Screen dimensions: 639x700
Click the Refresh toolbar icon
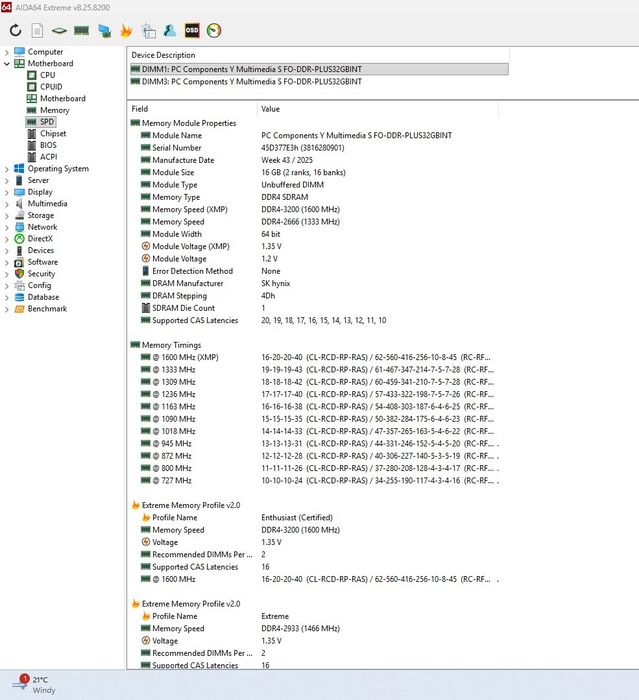15,30
